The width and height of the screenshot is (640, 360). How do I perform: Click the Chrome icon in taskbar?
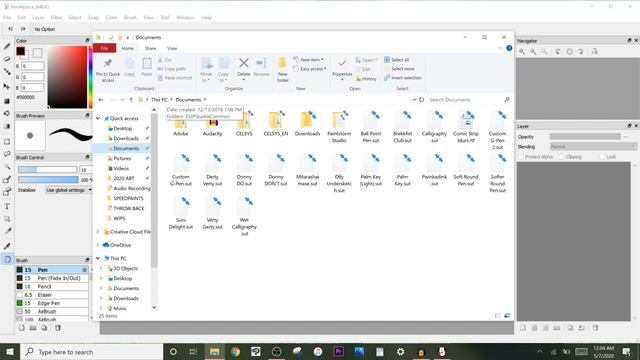tap(235, 351)
